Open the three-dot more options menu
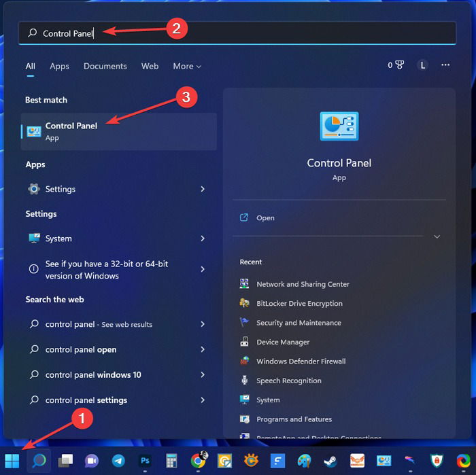The width and height of the screenshot is (476, 475). [x=445, y=65]
